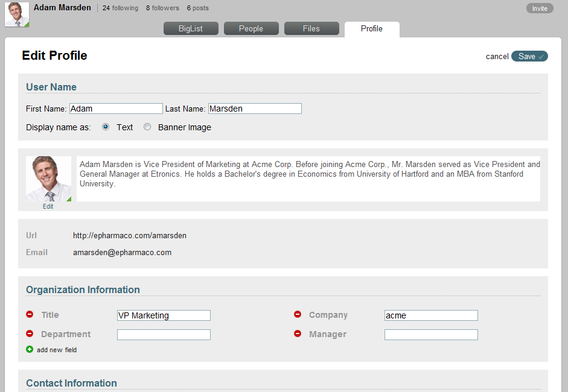The image size is (568, 392).
Task: Save the edited profile
Action: pyautogui.click(x=529, y=56)
